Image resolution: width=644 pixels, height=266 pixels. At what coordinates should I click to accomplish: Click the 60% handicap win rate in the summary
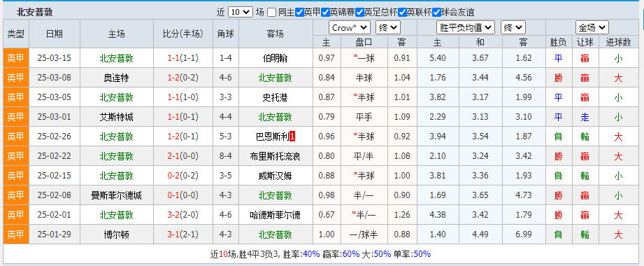pyautogui.click(x=351, y=254)
